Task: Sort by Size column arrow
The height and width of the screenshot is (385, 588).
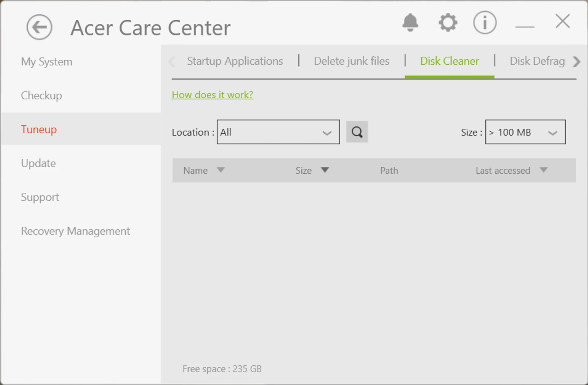Action: point(325,170)
